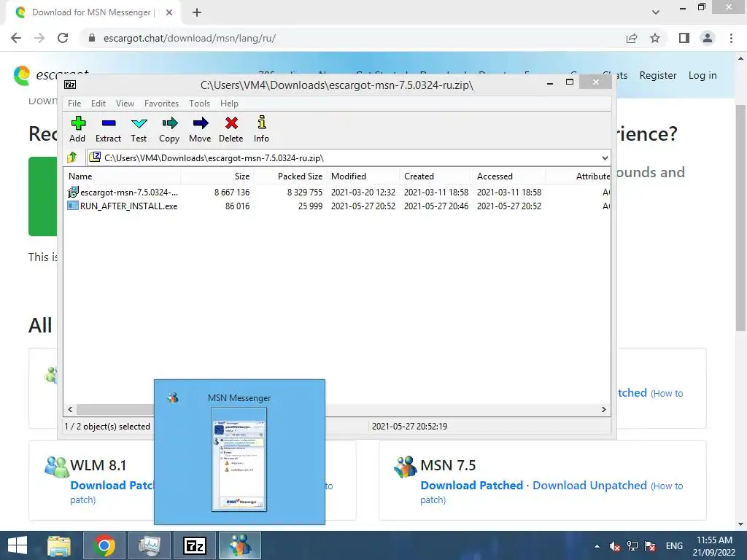The height and width of the screenshot is (560, 747).
Task: Open the Favorites menu
Action: click(x=161, y=104)
